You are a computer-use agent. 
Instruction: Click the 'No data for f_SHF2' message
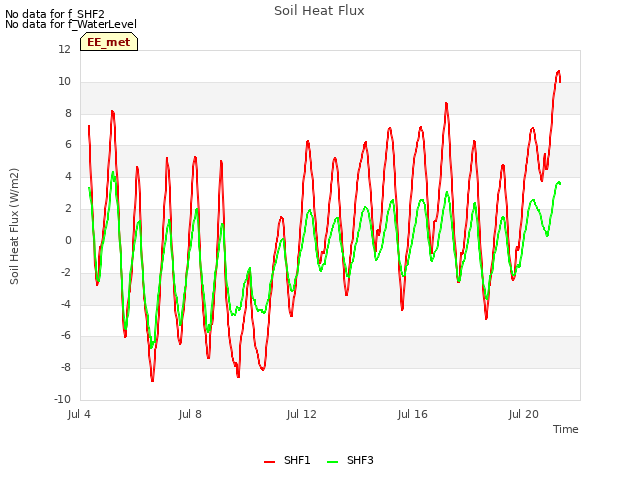(55, 14)
